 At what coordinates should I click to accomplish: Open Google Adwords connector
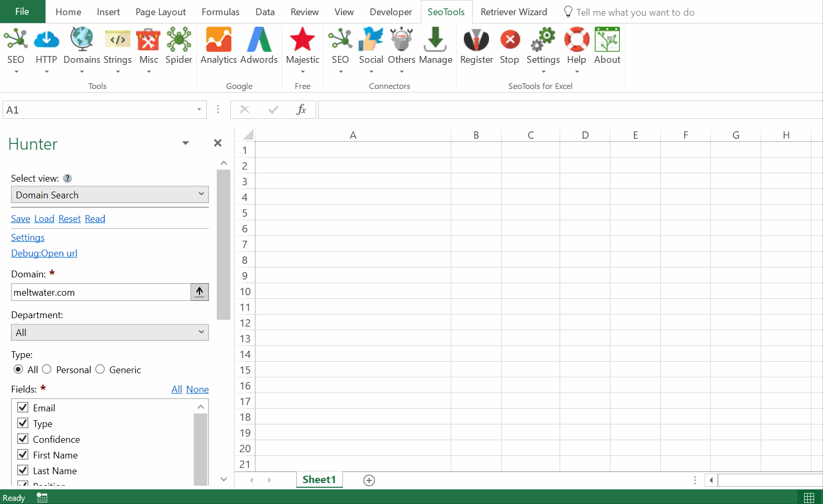point(259,40)
